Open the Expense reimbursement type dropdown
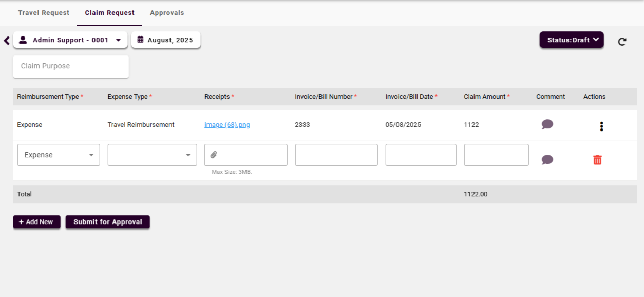 (59, 155)
